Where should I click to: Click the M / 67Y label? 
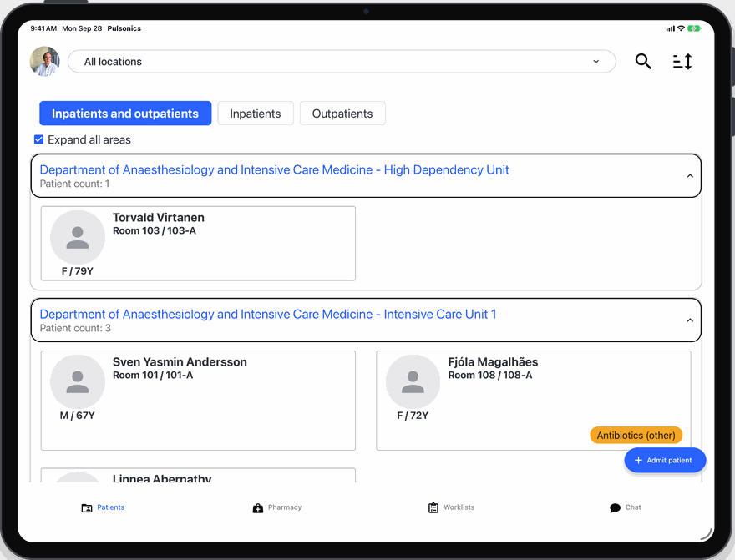78,416
